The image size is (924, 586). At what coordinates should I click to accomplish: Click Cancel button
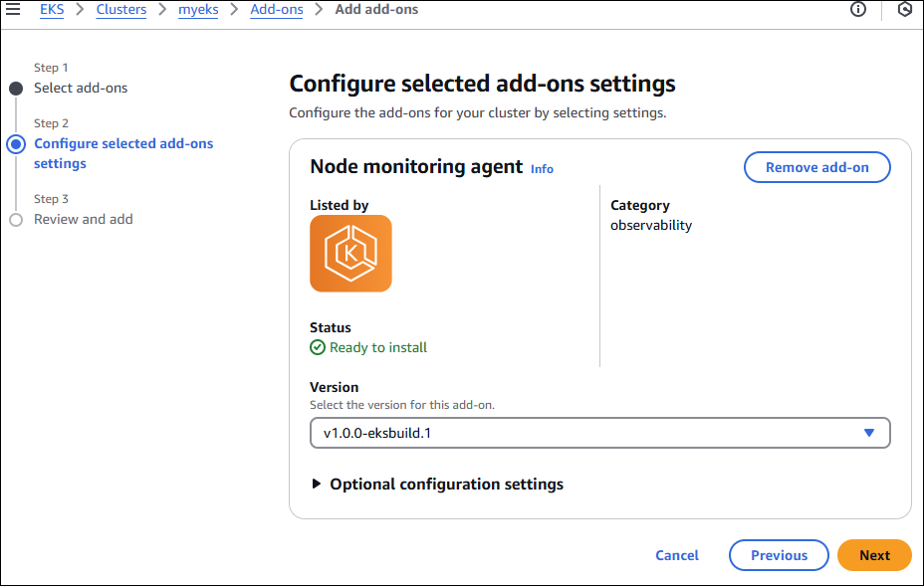(x=676, y=555)
